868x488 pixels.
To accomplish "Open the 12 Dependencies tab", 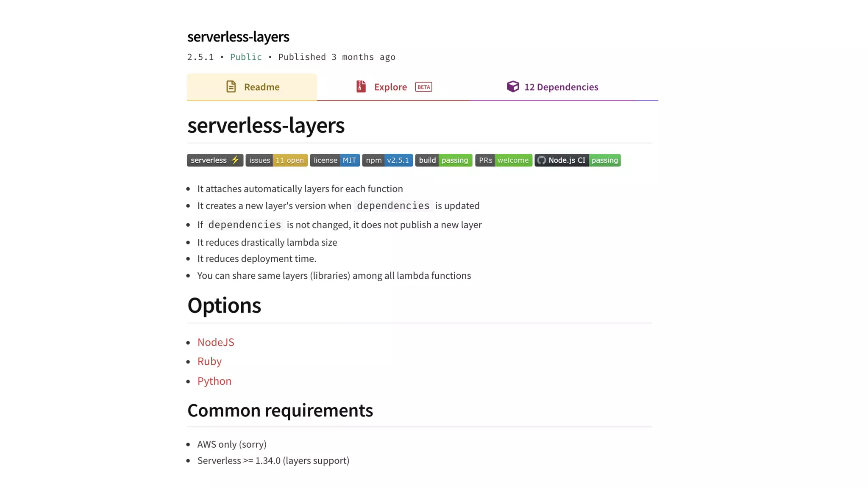I will (x=552, y=87).
